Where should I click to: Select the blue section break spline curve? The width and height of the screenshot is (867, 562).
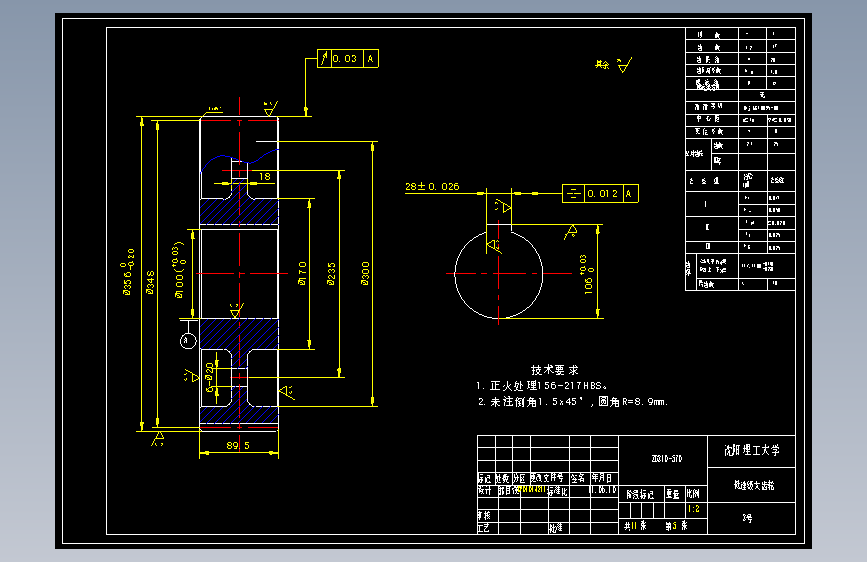(x=238, y=159)
